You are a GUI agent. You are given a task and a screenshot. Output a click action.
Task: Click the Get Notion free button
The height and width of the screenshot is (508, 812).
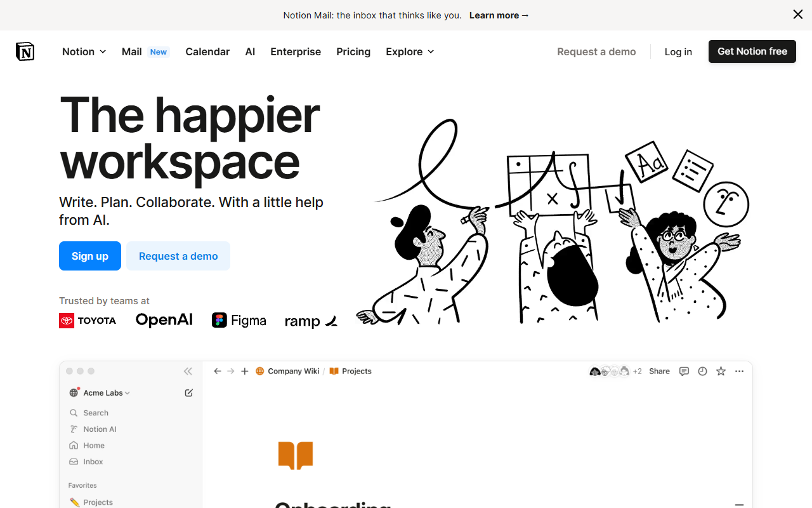coord(752,51)
